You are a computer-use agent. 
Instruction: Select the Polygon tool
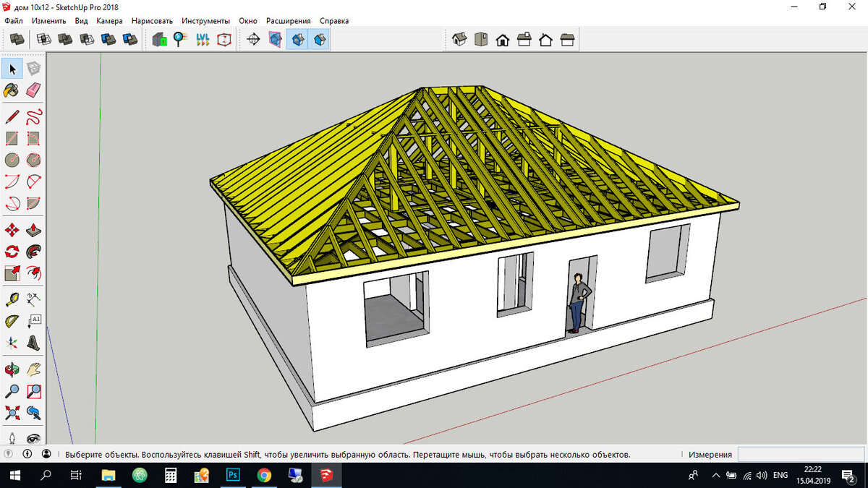tap(33, 160)
